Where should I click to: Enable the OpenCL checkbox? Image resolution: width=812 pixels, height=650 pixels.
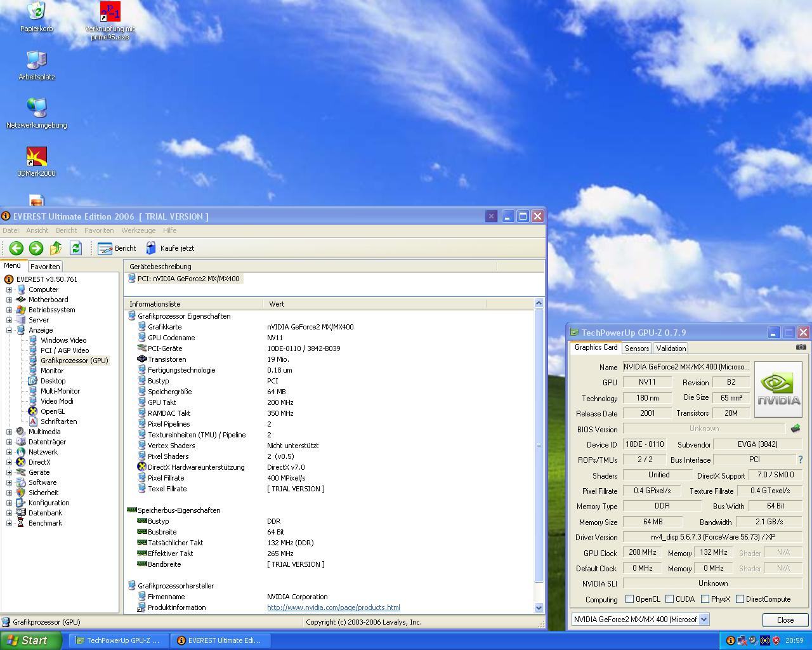(x=629, y=599)
